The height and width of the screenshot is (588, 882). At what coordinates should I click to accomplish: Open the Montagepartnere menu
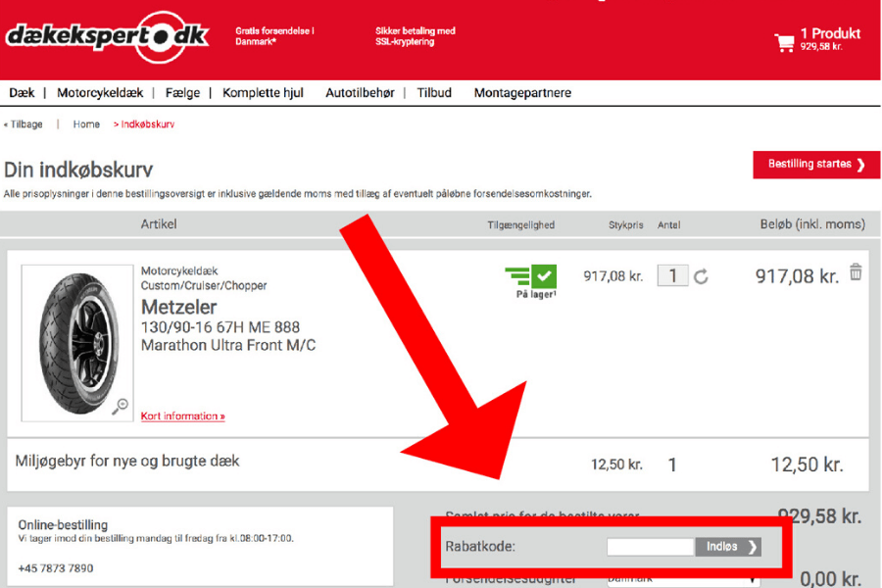point(522,93)
